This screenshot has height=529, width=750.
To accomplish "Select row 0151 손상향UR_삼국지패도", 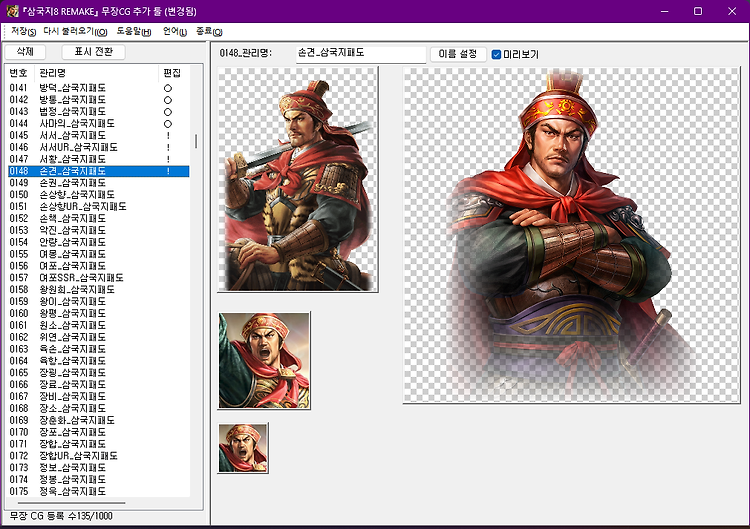I will point(99,207).
